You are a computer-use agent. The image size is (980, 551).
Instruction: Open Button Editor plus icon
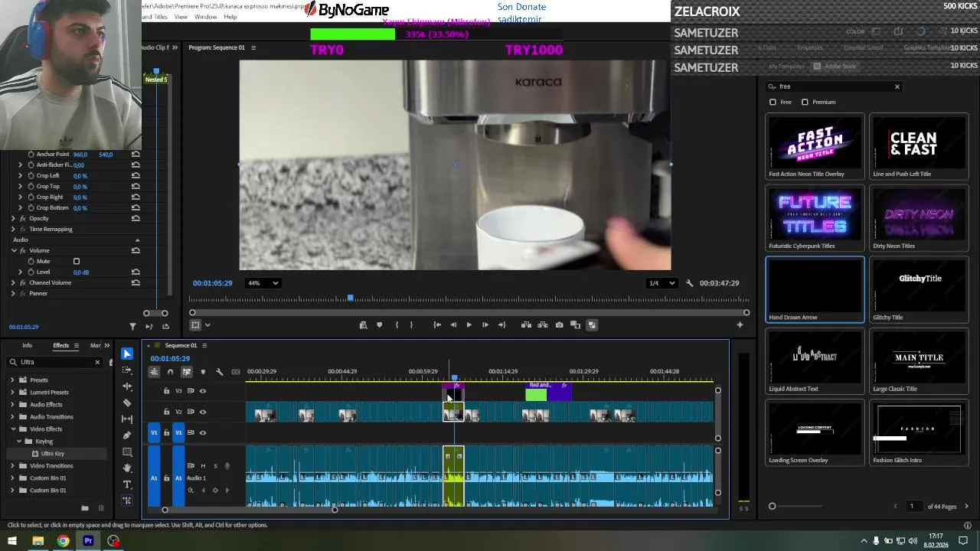coord(740,325)
